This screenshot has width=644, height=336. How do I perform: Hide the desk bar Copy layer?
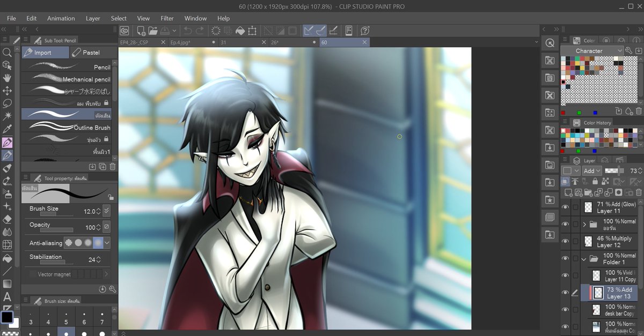click(x=565, y=310)
